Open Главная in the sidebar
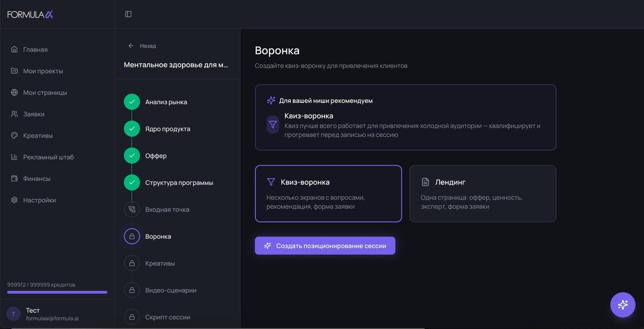644x329 pixels. (x=35, y=49)
